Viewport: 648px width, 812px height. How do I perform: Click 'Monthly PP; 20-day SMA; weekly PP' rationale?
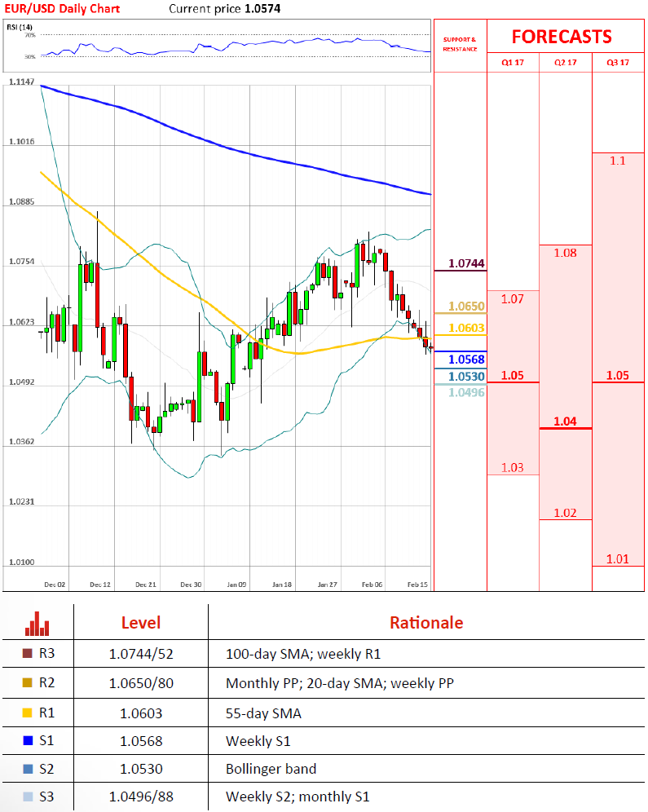pyautogui.click(x=340, y=683)
